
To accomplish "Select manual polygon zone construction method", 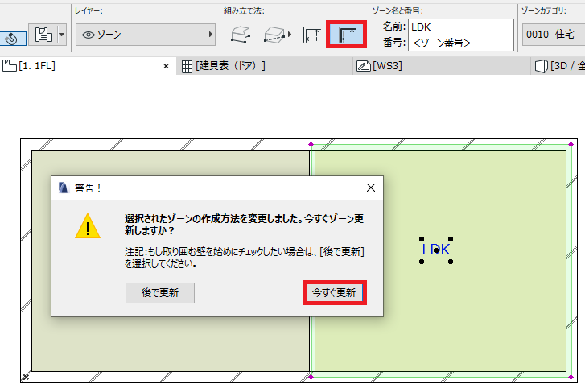I will (x=241, y=35).
